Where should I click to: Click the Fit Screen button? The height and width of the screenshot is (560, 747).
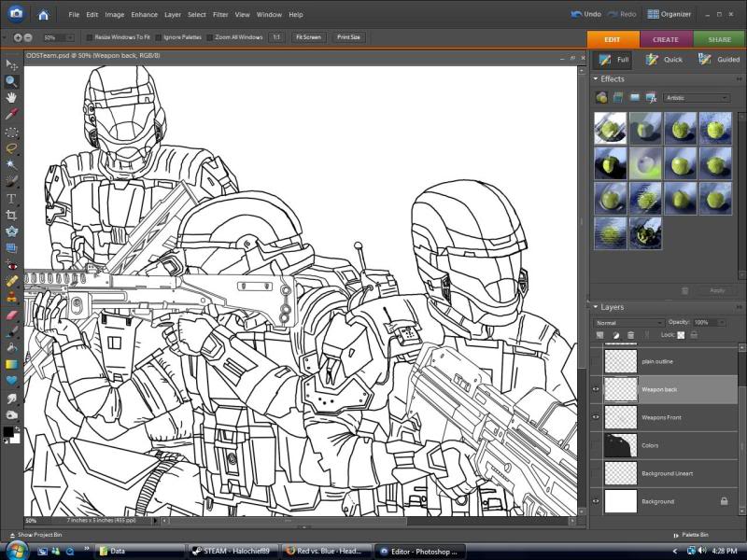pyautogui.click(x=309, y=37)
